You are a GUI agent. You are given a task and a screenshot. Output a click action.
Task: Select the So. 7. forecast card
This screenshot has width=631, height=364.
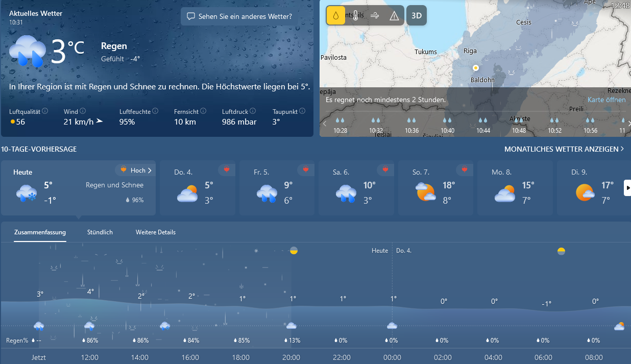click(x=435, y=188)
